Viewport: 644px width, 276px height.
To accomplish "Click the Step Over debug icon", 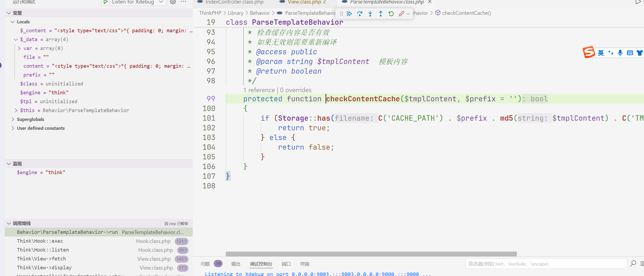I will point(360,14).
